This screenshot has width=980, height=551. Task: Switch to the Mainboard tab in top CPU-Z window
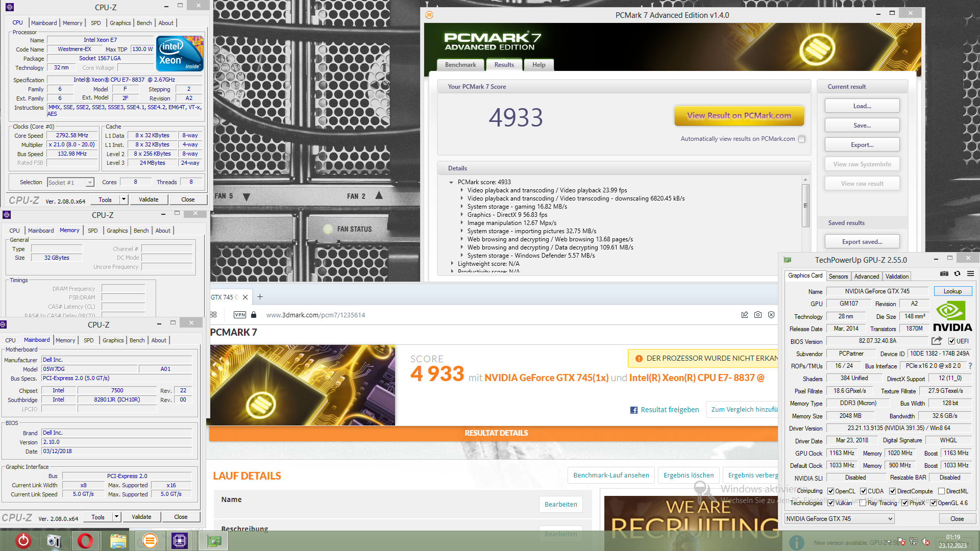44,23
